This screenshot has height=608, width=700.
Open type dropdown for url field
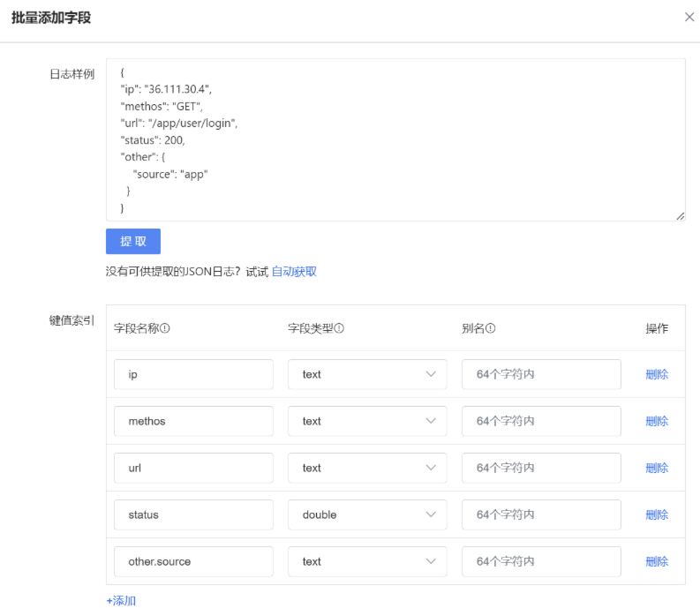click(x=367, y=468)
